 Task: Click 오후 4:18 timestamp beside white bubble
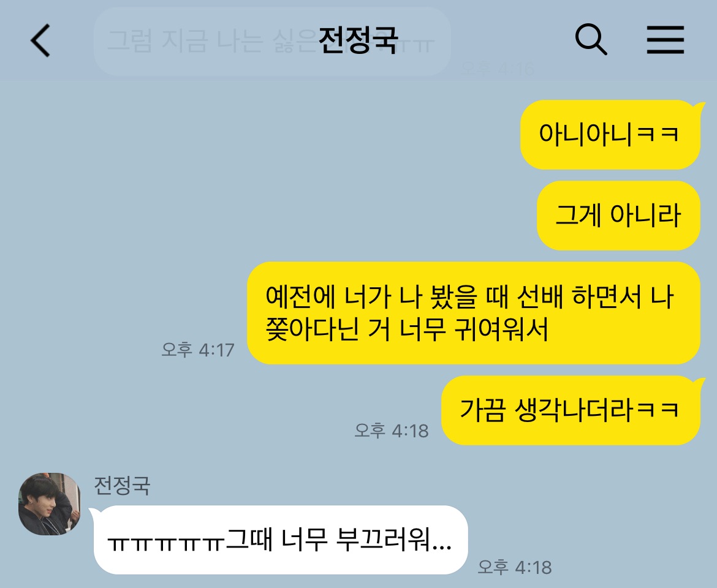click(515, 567)
